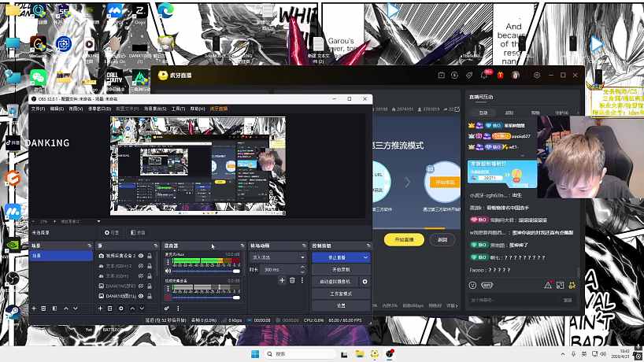The width and height of the screenshot is (644, 362).
Task: Lock the video capture device source
Action: [x=150, y=256]
